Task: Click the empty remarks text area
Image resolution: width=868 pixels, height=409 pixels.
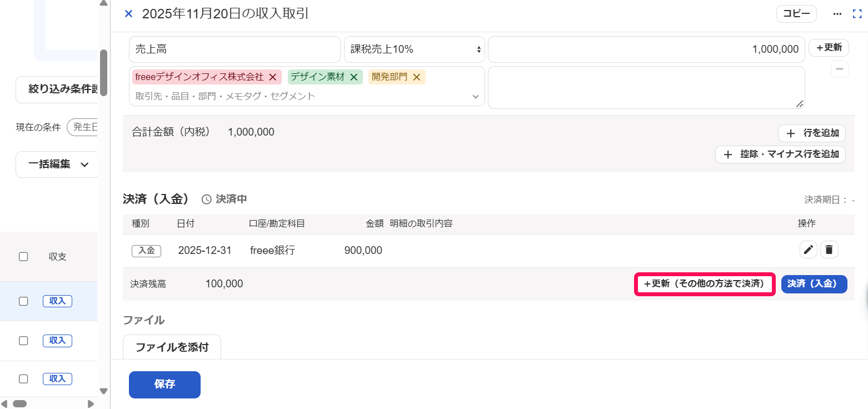Action: click(x=646, y=88)
